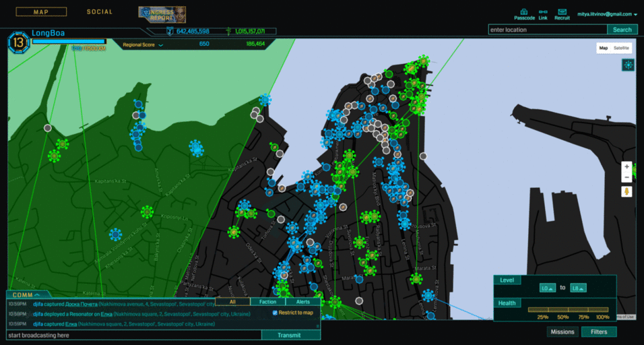Click the Level filter label
Viewport: 644px width, 345px height.
click(x=507, y=280)
